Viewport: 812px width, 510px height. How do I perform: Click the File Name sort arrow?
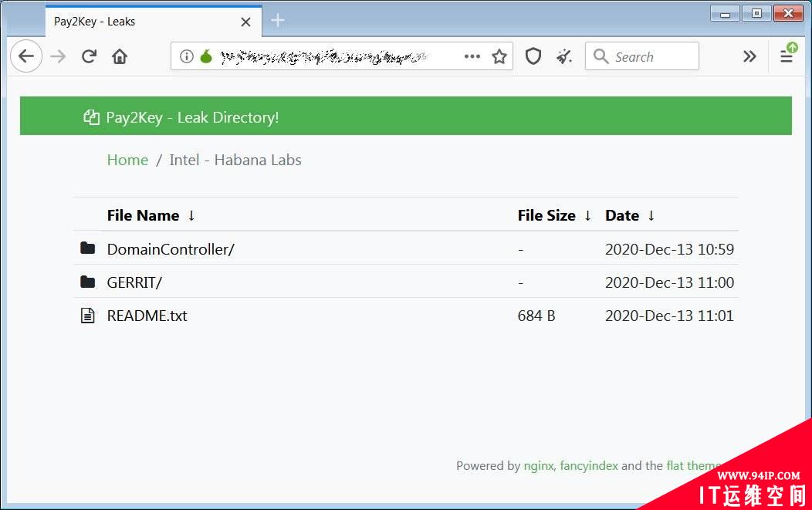click(191, 215)
